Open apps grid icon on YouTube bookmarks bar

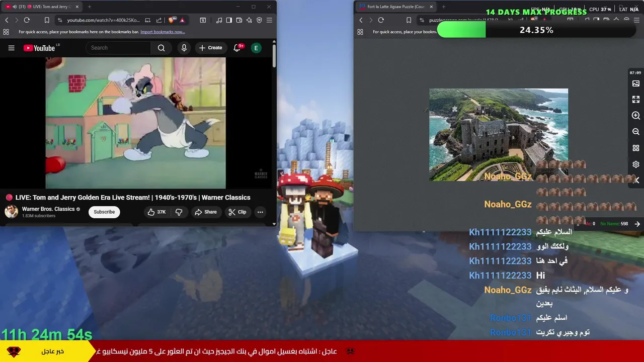(x=6, y=32)
